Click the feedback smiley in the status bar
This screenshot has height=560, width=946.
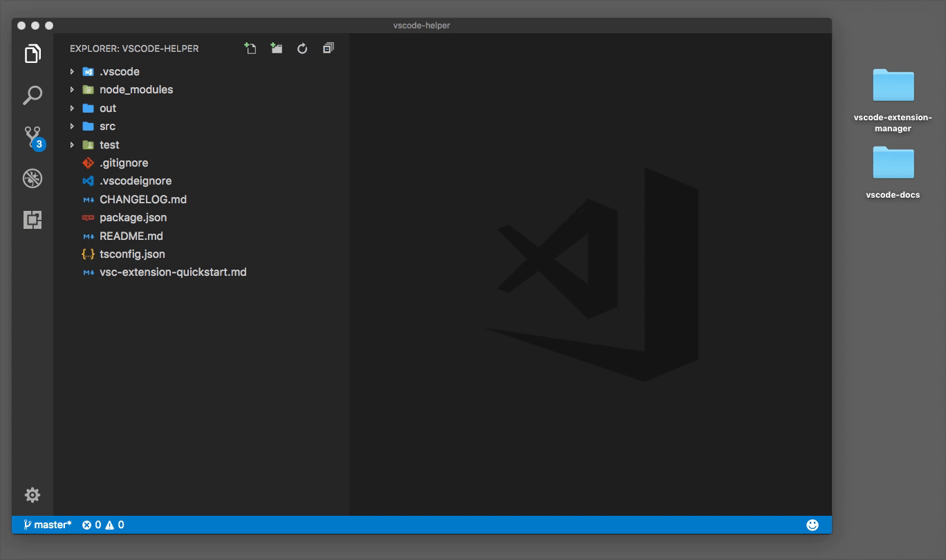(813, 525)
